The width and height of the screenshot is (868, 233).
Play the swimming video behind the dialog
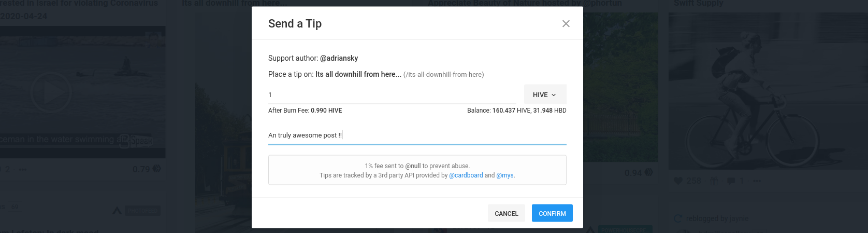click(51, 92)
